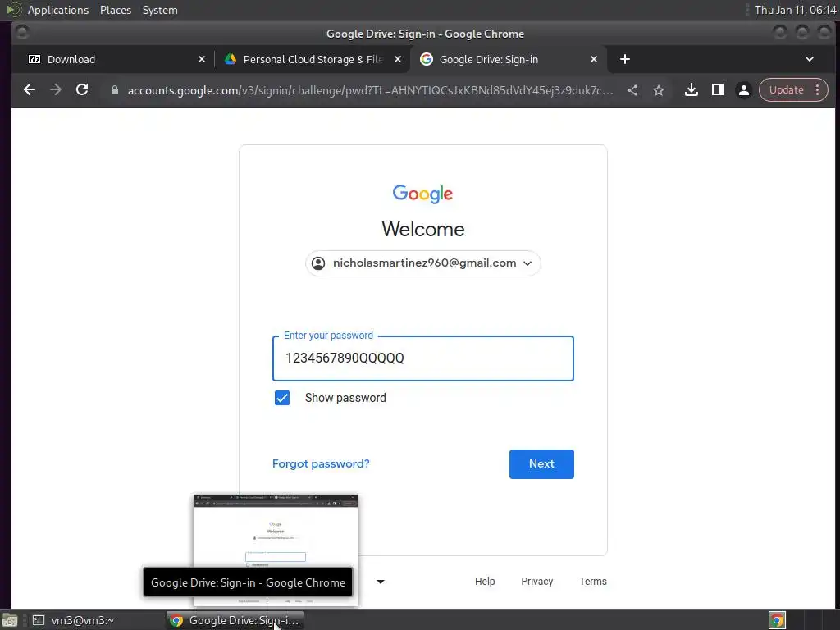This screenshot has width=840, height=630.
Task: Go back using the browser back arrow
Action: point(30,90)
